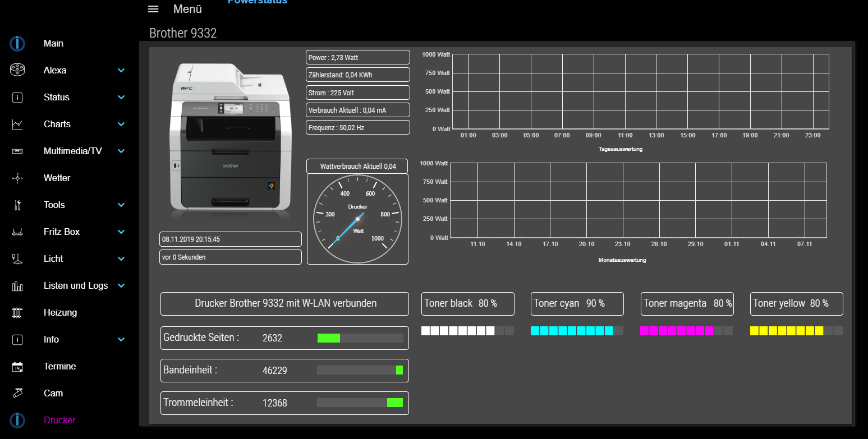This screenshot has width=868, height=439.
Task: Expand the Charts submenu chevron
Action: [121, 124]
